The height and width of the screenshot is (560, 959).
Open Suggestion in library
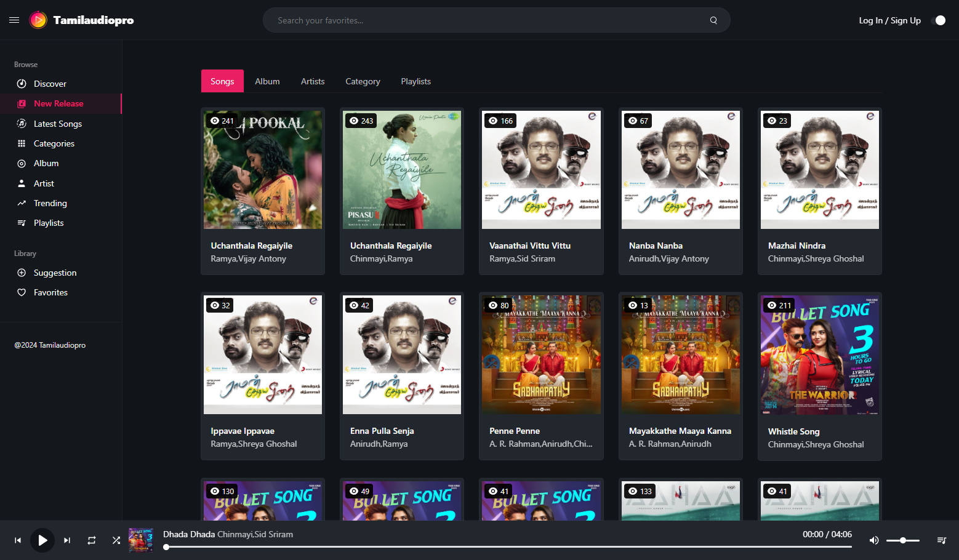[x=61, y=273]
